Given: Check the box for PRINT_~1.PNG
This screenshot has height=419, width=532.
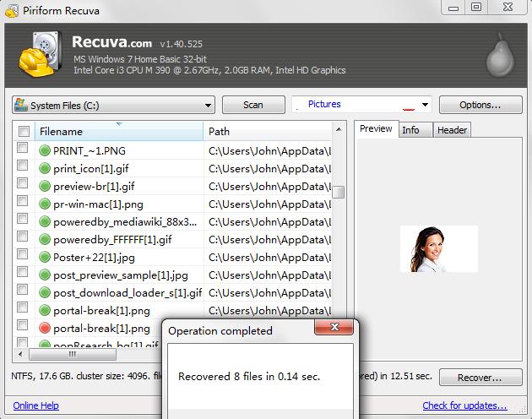Looking at the screenshot, I should tap(23, 148).
